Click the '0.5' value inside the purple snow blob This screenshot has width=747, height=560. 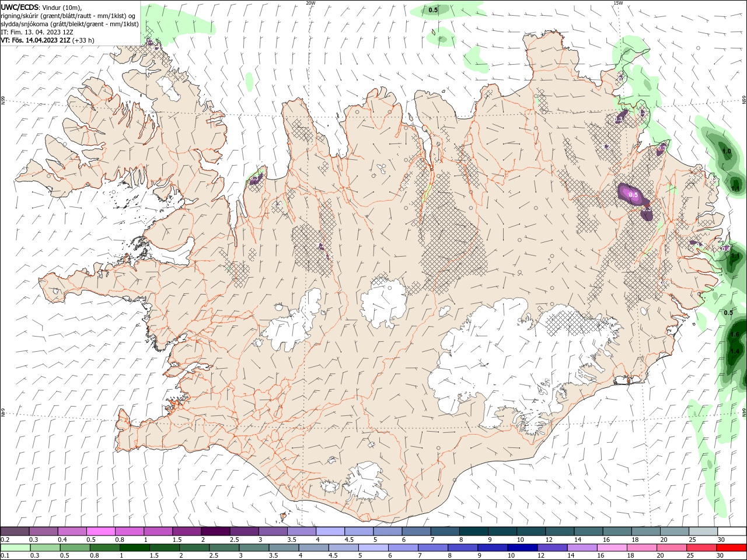[633, 195]
